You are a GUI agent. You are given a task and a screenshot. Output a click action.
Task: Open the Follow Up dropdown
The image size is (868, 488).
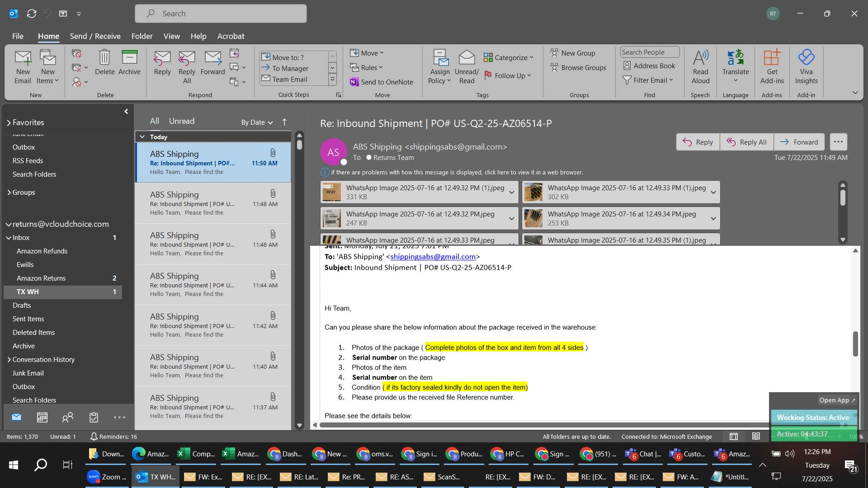[508, 75]
